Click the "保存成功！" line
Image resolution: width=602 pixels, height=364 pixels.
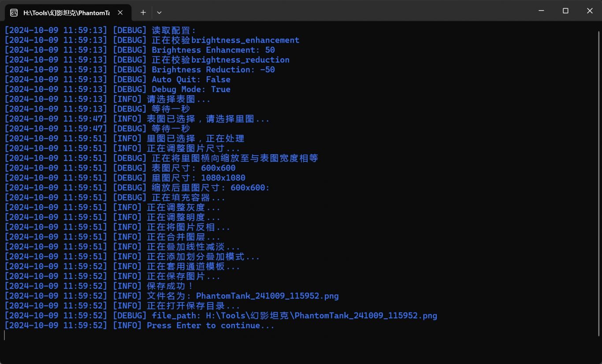tap(100, 286)
